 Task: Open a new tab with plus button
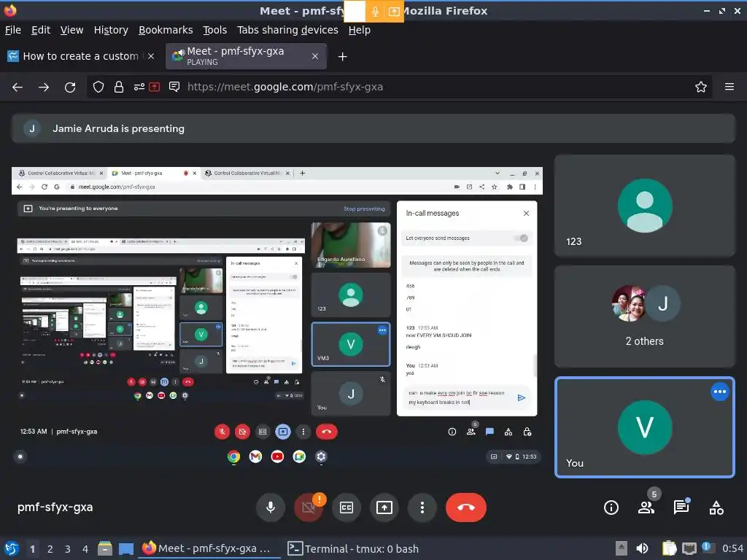tap(342, 57)
